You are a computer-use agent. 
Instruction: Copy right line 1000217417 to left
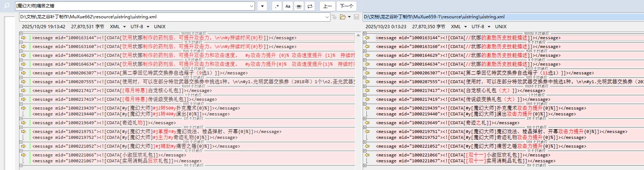[x=367, y=90]
